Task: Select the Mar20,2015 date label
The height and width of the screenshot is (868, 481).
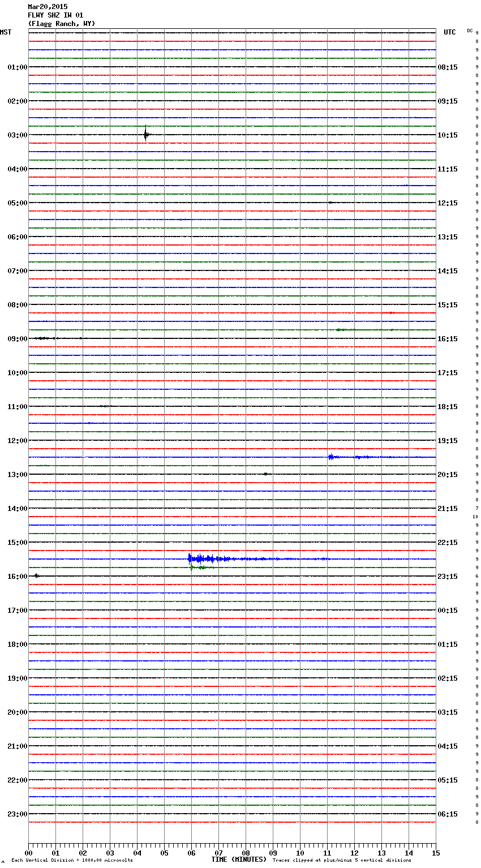Action: click(48, 7)
